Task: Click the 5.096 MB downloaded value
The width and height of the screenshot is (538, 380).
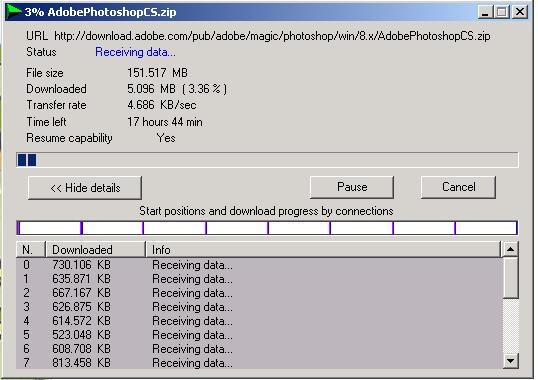Action: (177, 89)
